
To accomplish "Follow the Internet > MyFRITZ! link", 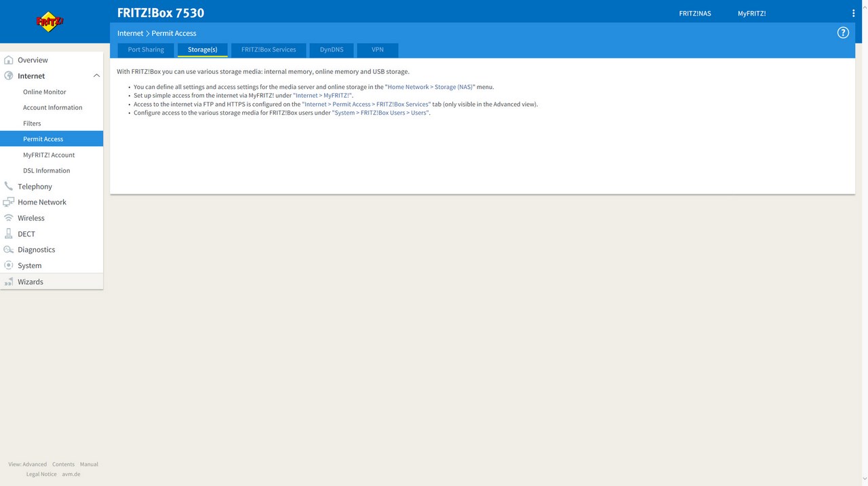I will 323,96.
